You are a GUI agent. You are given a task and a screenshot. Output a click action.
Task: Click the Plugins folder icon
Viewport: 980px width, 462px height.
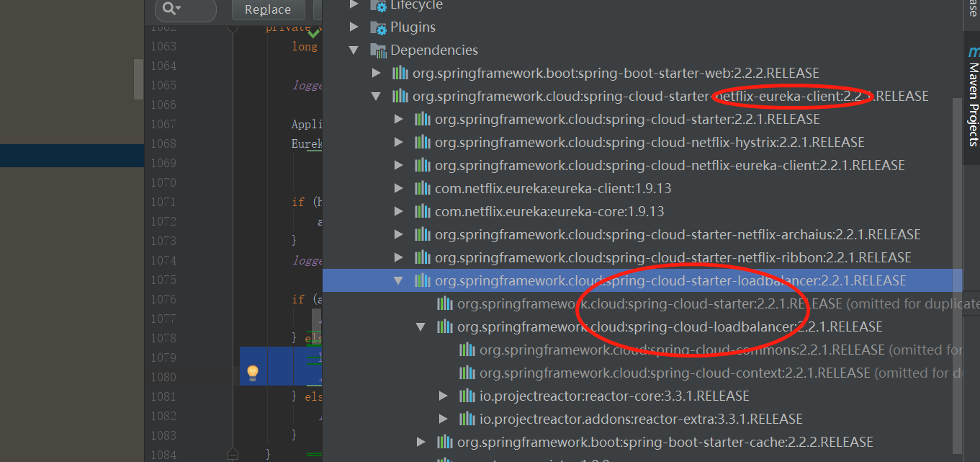tap(378, 27)
